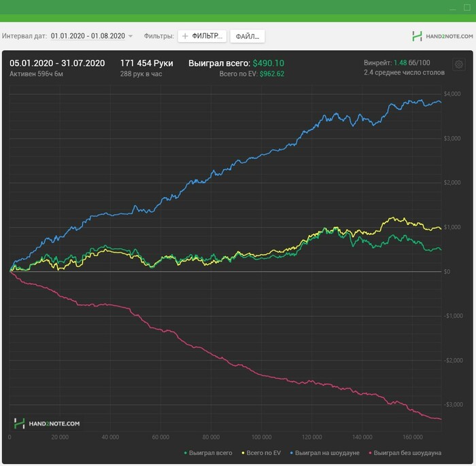Click the Интервал дат: label
Viewport: 476px width, 466px height.
pos(24,36)
